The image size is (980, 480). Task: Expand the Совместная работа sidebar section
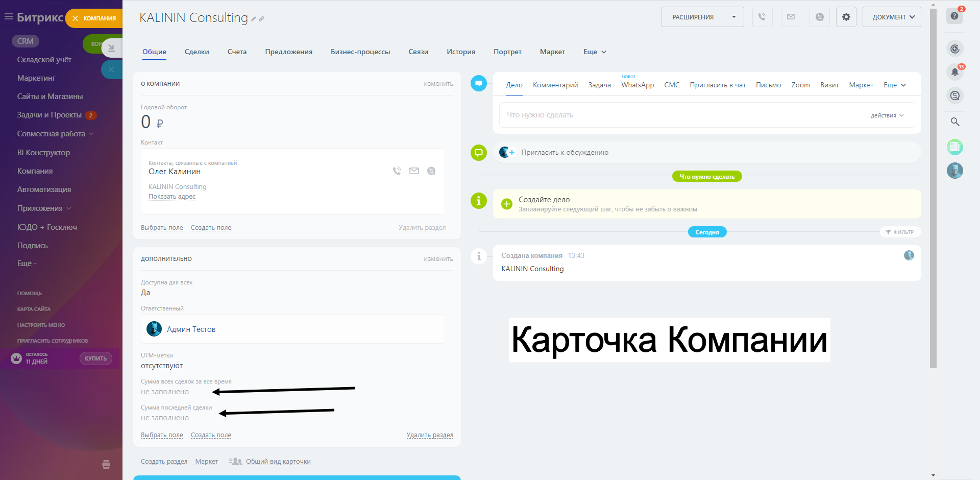(x=55, y=134)
